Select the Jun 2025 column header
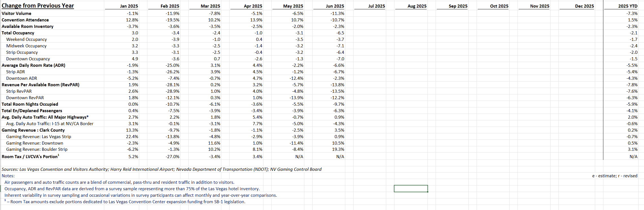The width and height of the screenshot is (644, 210). (x=335, y=6)
